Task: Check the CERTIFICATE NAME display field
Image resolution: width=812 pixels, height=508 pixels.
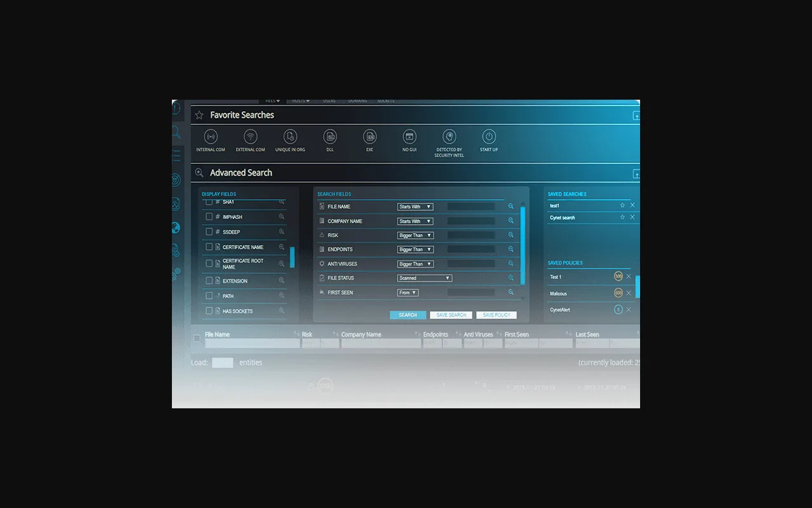Action: (x=209, y=247)
